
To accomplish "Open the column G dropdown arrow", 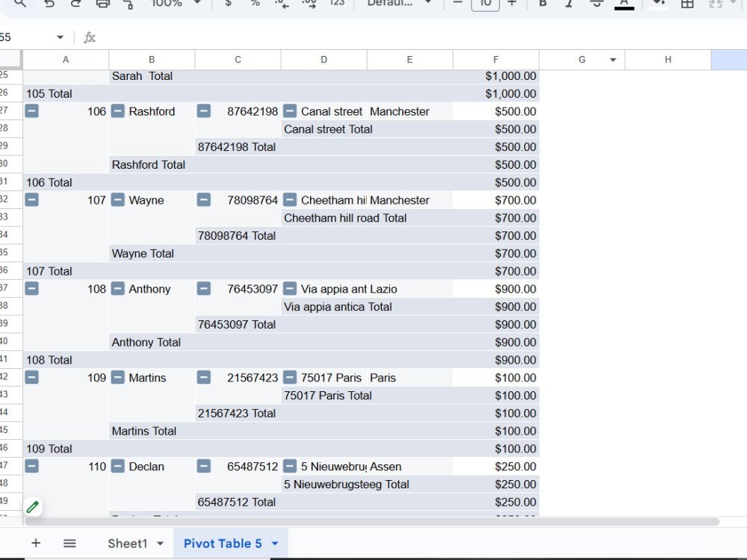I will click(613, 60).
